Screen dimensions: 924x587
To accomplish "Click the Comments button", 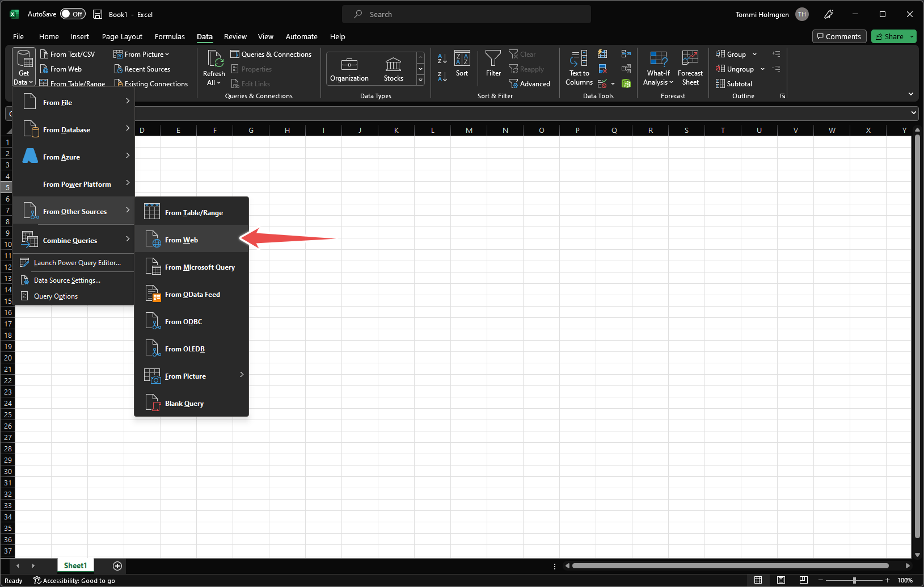I will tap(839, 36).
